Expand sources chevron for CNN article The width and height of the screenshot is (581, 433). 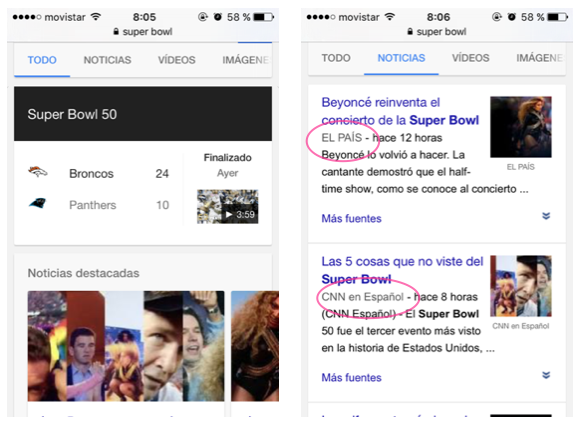pos(546,375)
